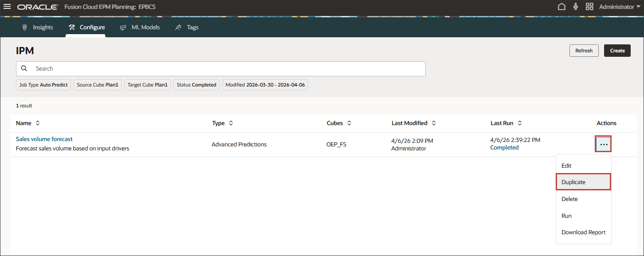Screen dimensions: 644x256
Task: Click the three-dot Actions button
Action: click(604, 144)
